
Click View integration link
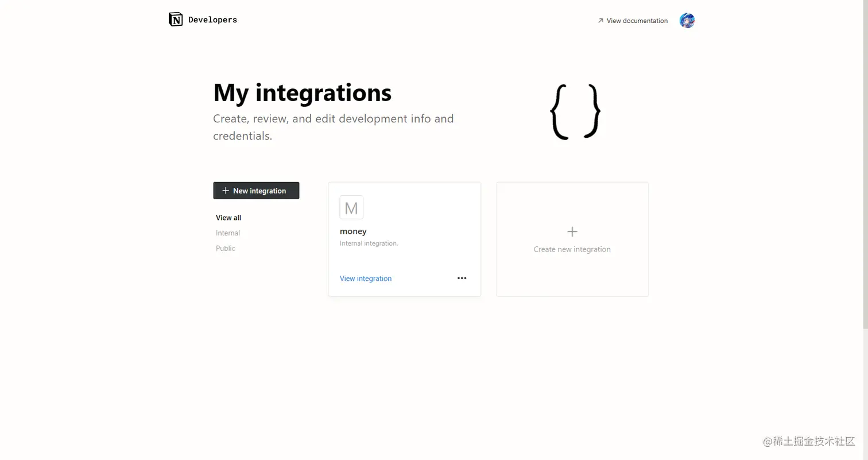(366, 279)
